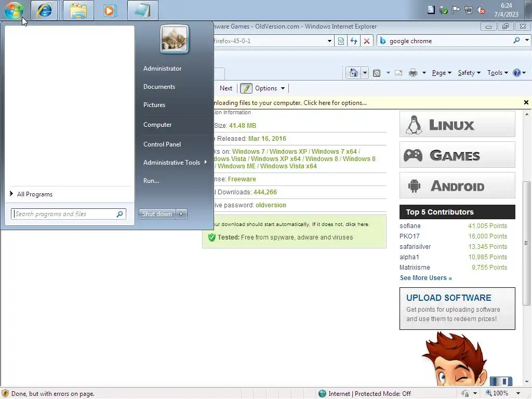This screenshot has height=399, width=532.
Task: Click the Linux penguin category banner
Action: click(457, 124)
